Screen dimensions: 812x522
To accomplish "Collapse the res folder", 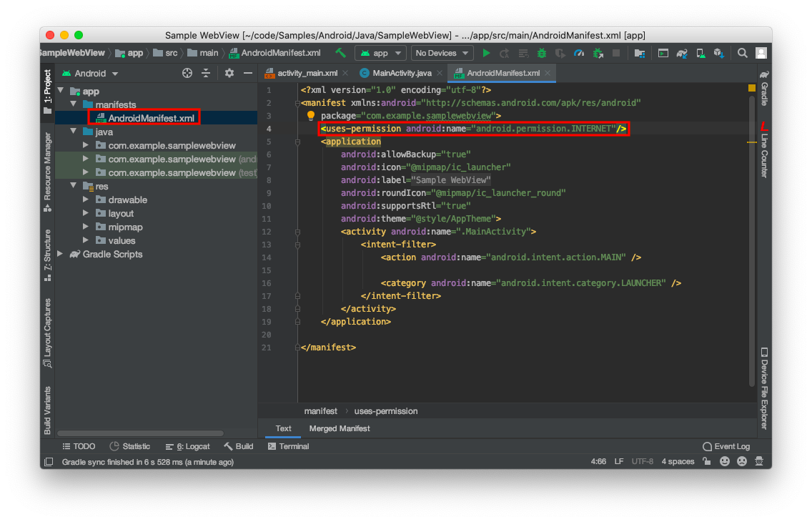I will 73,186.
